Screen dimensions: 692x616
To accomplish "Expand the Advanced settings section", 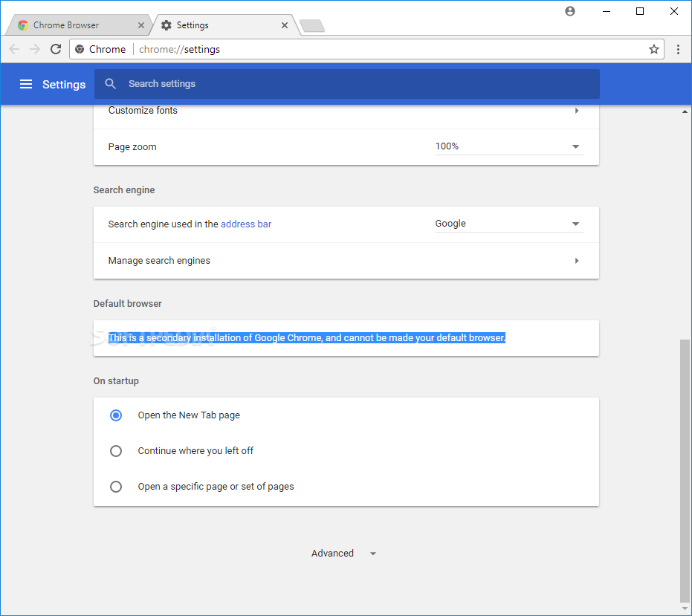I will click(x=343, y=554).
